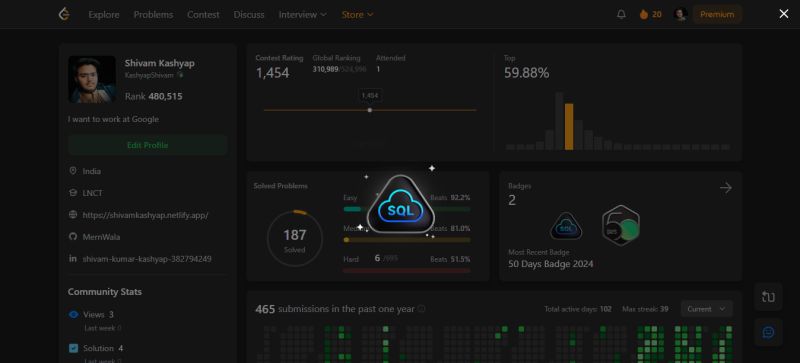The width and height of the screenshot is (800, 363).
Task: Open the shivam-kumar-kashyap LinkedIn link
Action: point(147,259)
